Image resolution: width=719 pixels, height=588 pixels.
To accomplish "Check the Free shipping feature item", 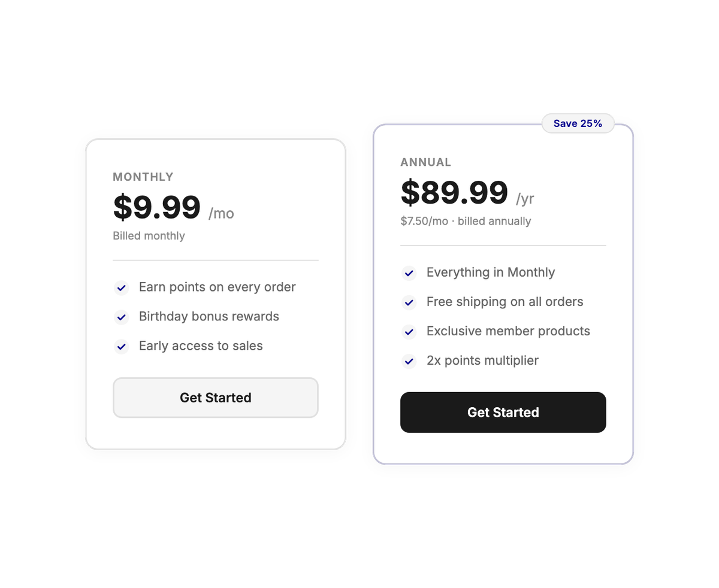I will (x=504, y=302).
